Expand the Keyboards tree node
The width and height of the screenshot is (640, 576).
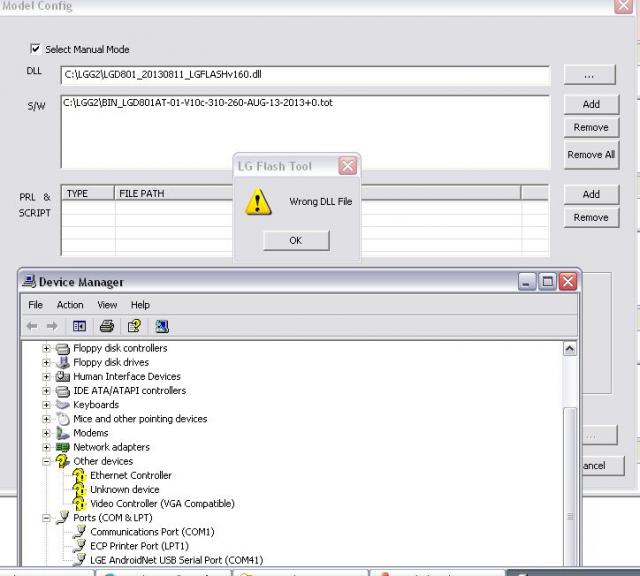coord(46,405)
